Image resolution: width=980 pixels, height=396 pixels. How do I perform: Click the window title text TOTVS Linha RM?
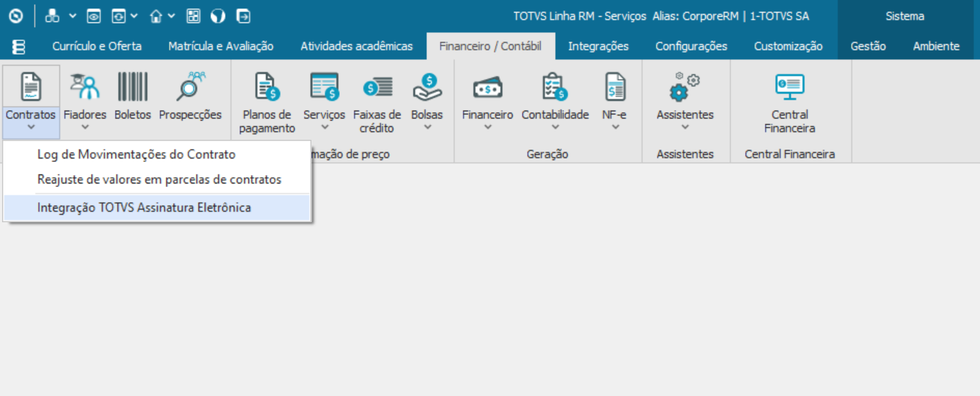pos(554,16)
